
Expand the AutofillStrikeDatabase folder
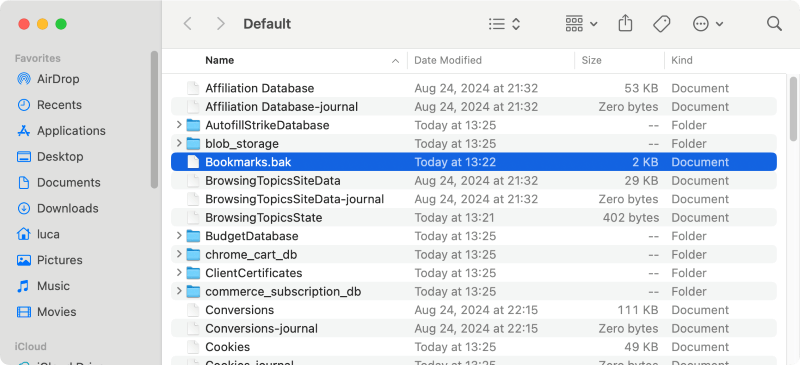coord(179,125)
